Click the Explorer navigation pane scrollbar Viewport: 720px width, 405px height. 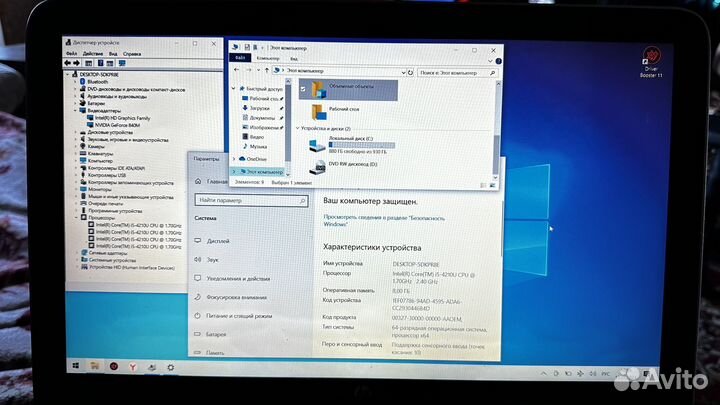tap(288, 124)
